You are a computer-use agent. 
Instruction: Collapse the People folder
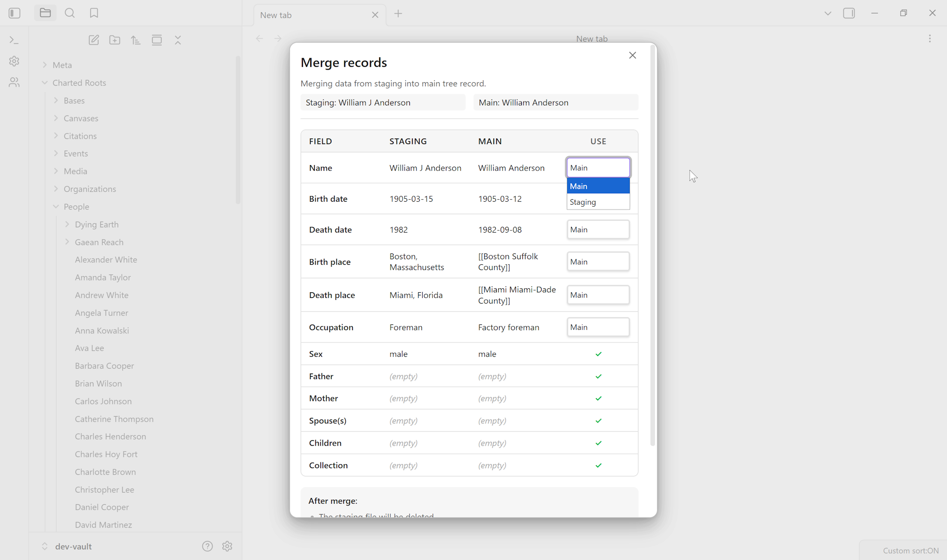56,207
